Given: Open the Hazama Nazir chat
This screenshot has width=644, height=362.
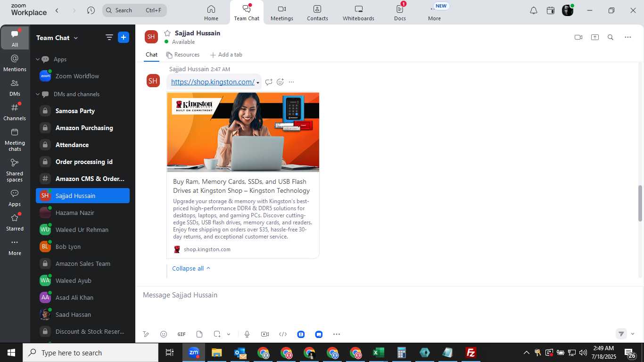Looking at the screenshot, I should click(83, 213).
